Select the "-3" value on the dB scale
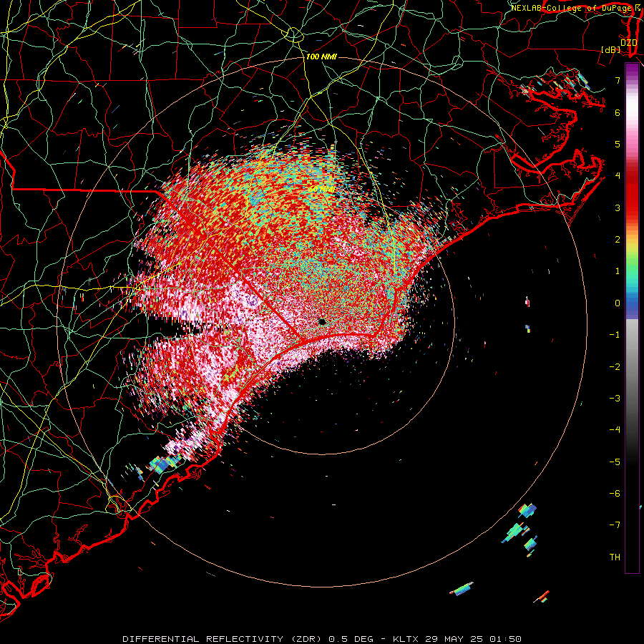Viewport: 644px width, 644px height. pos(615,398)
